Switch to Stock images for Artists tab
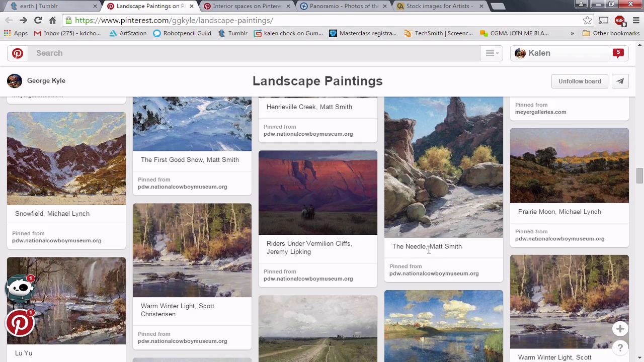The height and width of the screenshot is (362, 644). [440, 6]
